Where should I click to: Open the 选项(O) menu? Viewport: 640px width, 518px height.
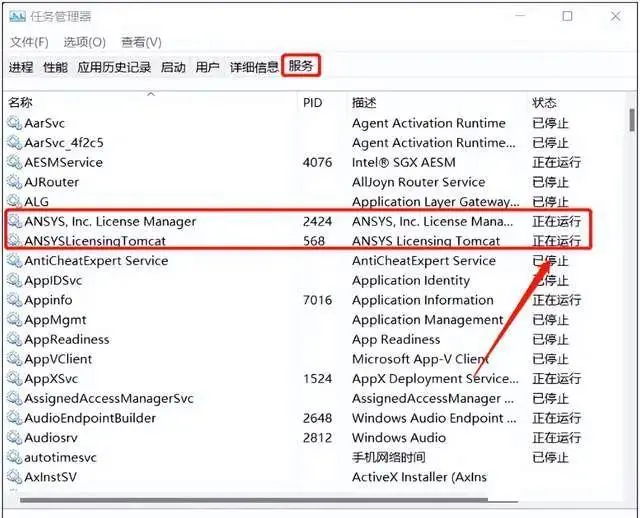coord(84,42)
